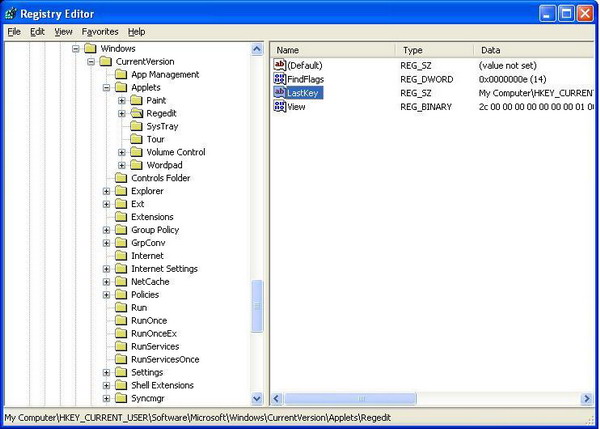Image resolution: width=600 pixels, height=429 pixels.
Task: Select the RunOnce key label
Action: (x=149, y=321)
